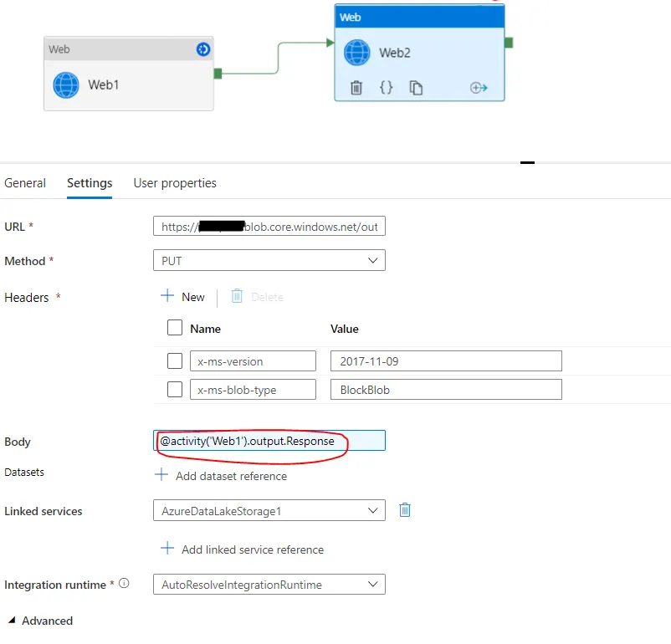The height and width of the screenshot is (644, 671).
Task: Click the Integration runtime info icon
Action: (x=124, y=583)
